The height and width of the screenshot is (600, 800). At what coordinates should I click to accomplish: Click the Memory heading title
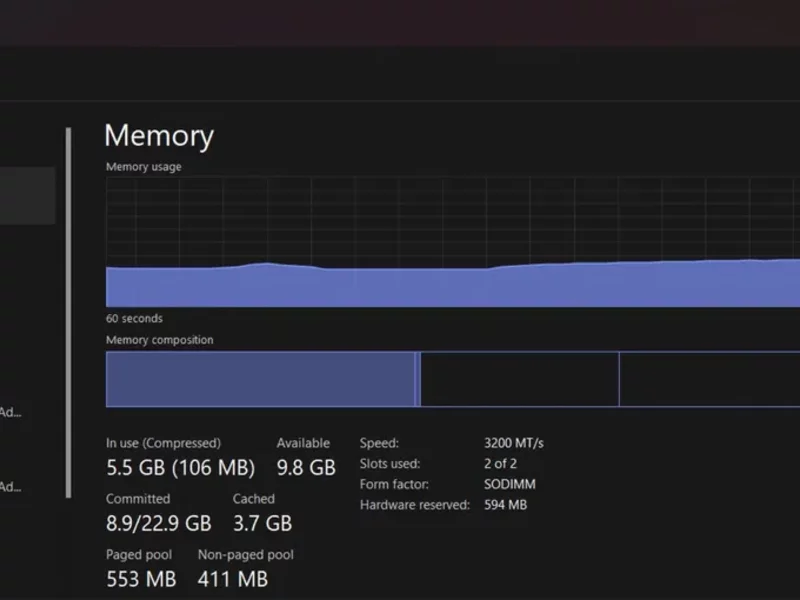158,136
